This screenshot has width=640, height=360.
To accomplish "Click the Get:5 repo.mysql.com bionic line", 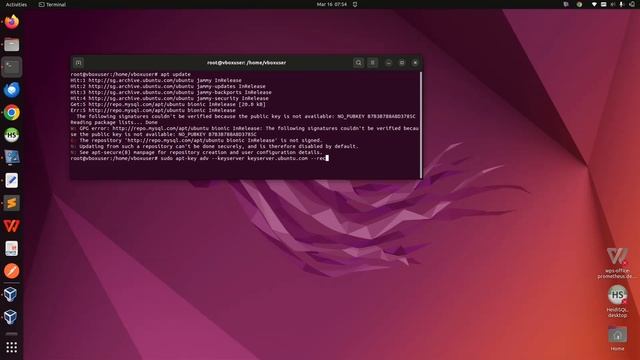I will 168,104.
